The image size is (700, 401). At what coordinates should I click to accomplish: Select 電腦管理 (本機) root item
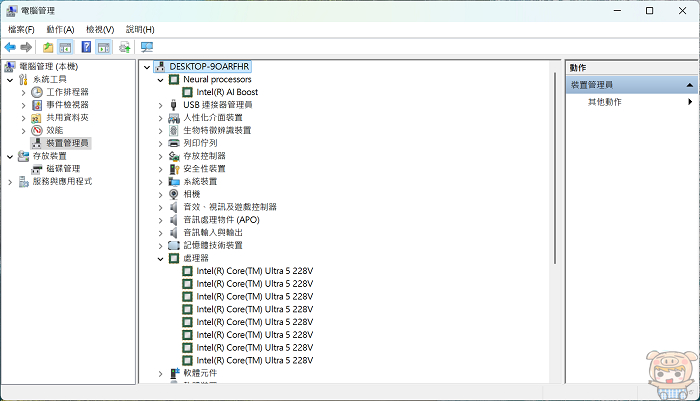click(x=49, y=67)
